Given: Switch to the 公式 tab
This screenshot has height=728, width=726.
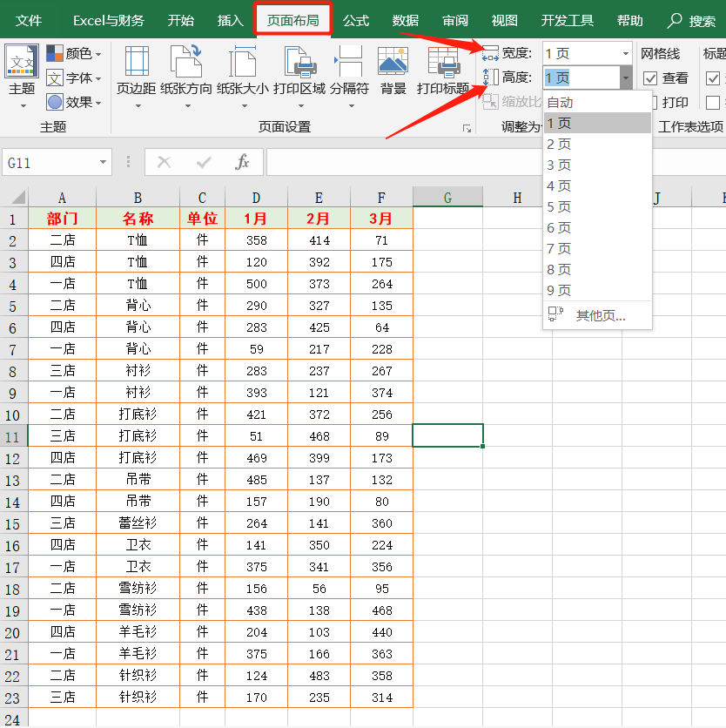Looking at the screenshot, I should (x=356, y=20).
